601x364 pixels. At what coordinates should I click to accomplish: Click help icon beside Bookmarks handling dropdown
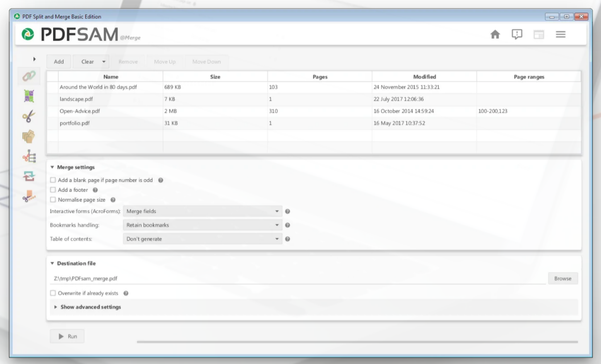(x=288, y=225)
